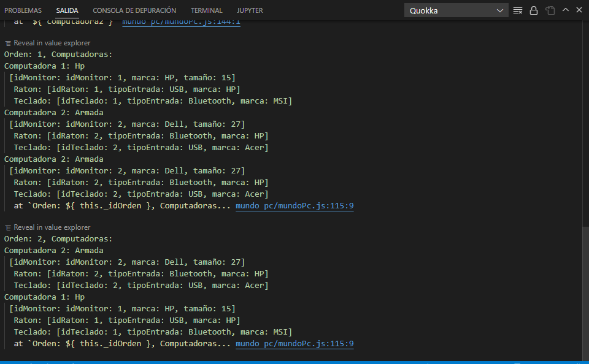Maximize the Output panel with the chevron
589x364 pixels.
tap(565, 10)
